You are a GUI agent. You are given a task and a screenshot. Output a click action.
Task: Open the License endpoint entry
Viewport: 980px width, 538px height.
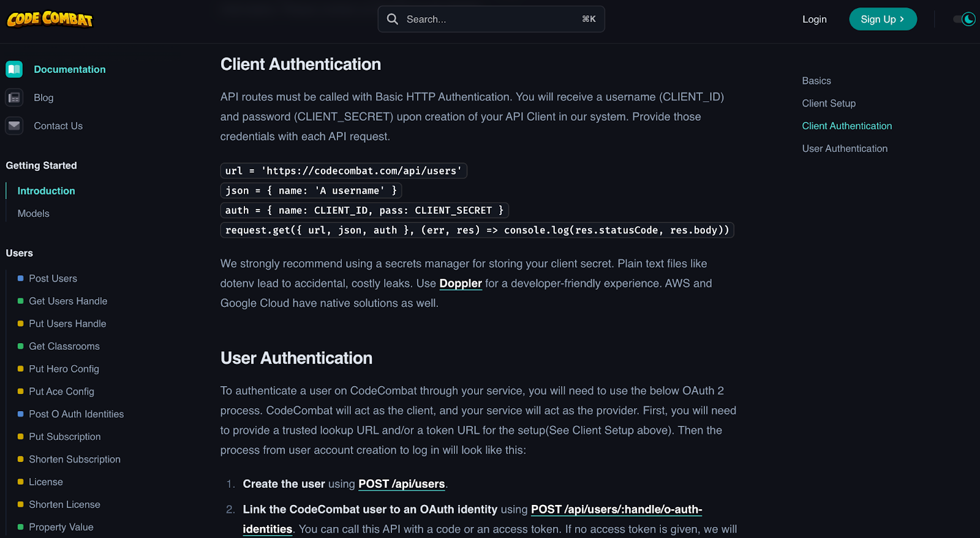tap(45, 482)
